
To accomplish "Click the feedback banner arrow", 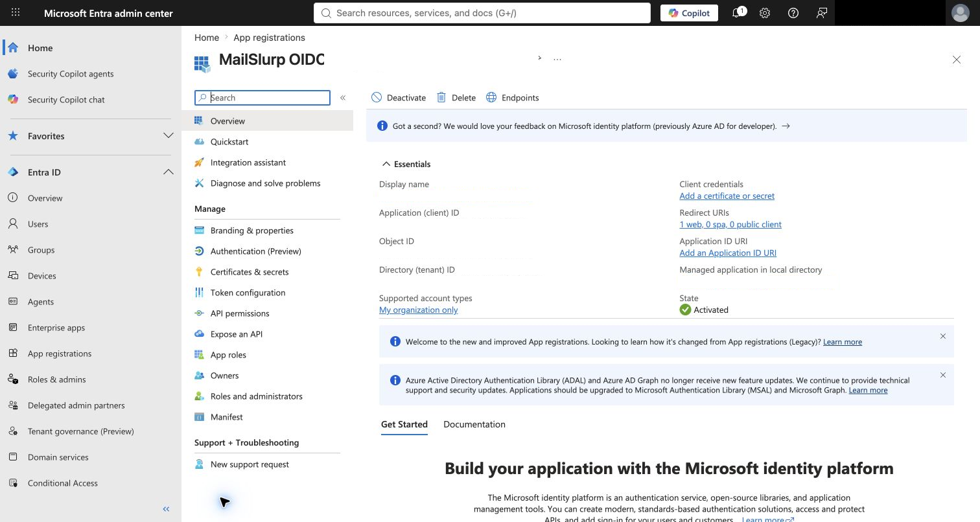I will (786, 126).
